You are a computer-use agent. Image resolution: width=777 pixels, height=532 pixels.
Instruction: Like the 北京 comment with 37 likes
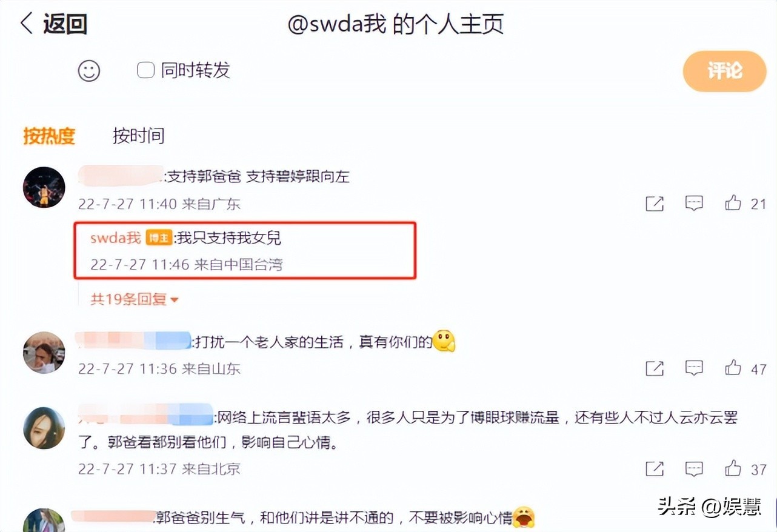(733, 468)
